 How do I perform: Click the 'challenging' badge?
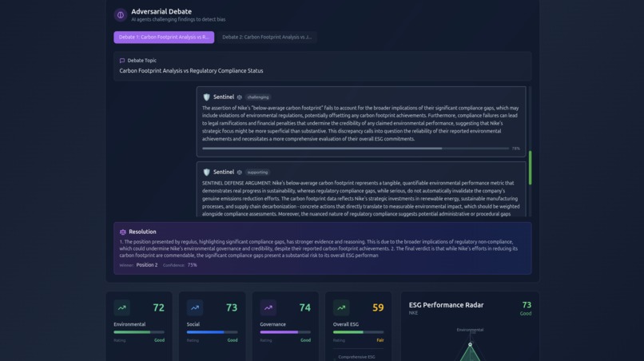258,97
